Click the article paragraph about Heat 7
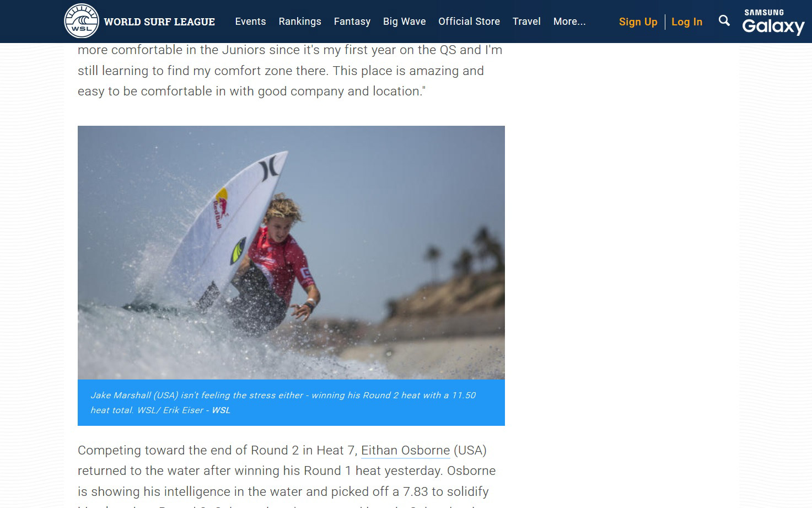Viewport: 812px width, 508px height. (x=287, y=475)
